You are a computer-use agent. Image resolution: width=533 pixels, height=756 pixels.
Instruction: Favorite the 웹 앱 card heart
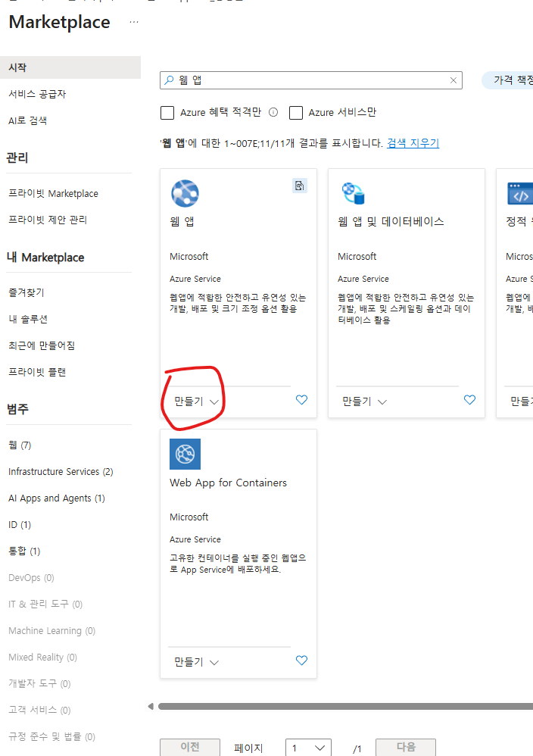click(301, 400)
